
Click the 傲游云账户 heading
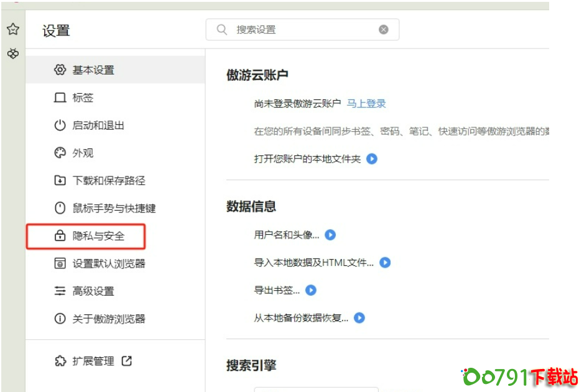[x=257, y=75]
